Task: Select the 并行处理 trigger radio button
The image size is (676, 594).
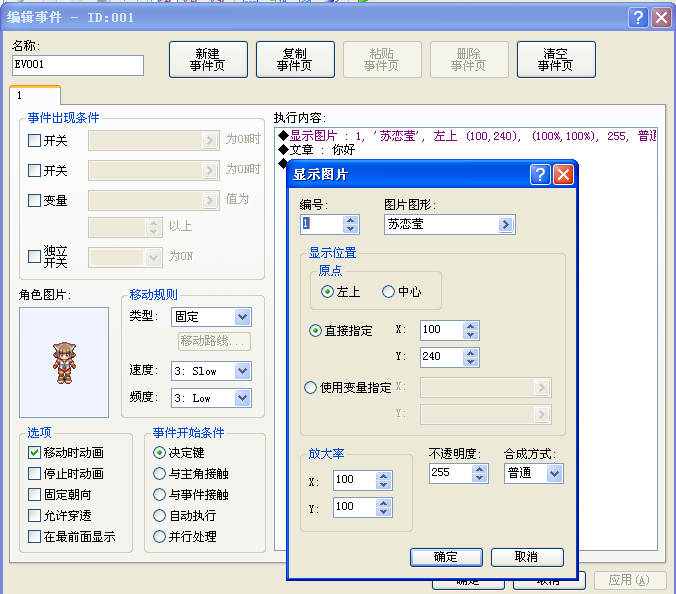Action: pos(160,537)
